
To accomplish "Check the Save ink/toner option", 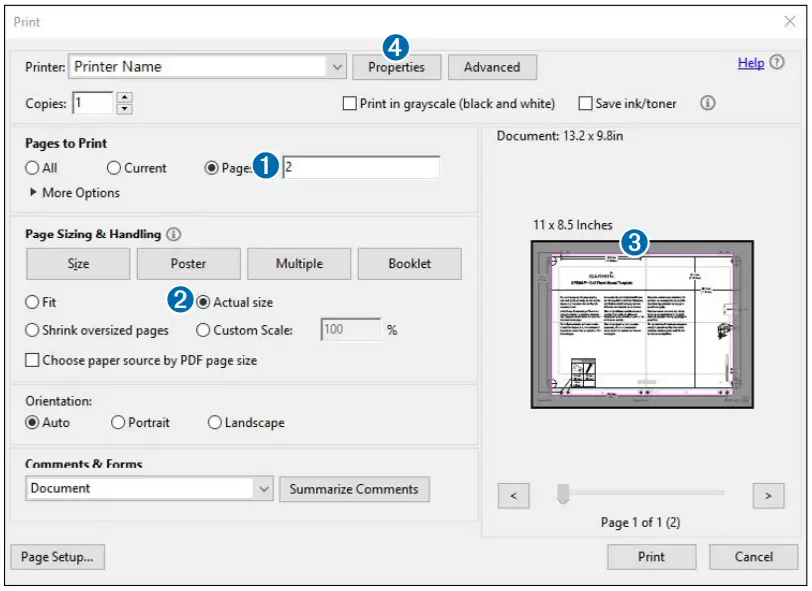I will pyautogui.click(x=586, y=104).
